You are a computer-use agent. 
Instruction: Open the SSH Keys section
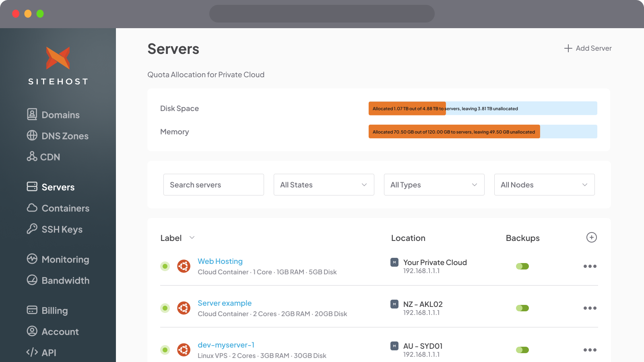tap(62, 229)
